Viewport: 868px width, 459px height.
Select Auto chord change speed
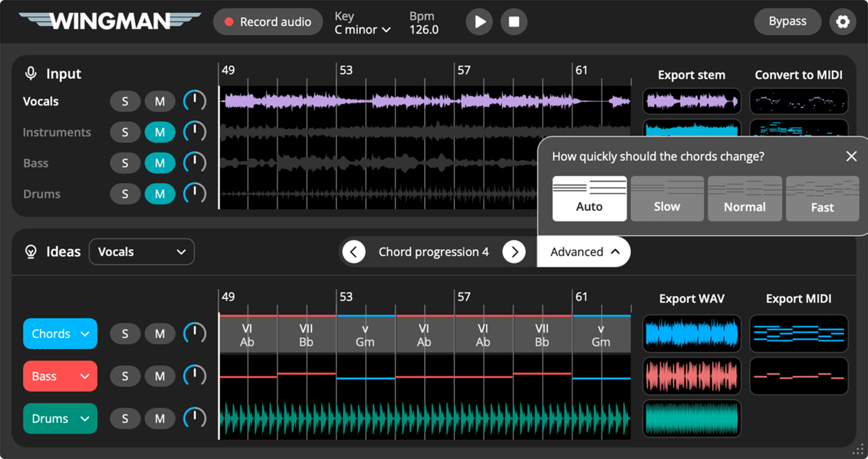tap(589, 198)
